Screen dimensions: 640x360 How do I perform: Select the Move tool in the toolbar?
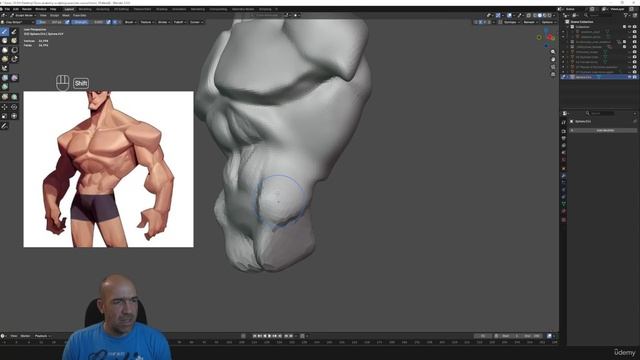[x=4, y=107]
